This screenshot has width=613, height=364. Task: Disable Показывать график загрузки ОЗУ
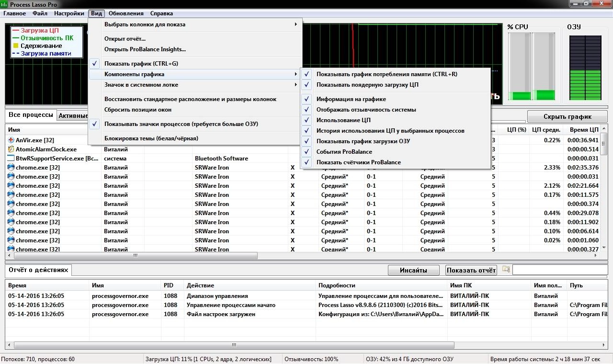pyautogui.click(x=307, y=141)
